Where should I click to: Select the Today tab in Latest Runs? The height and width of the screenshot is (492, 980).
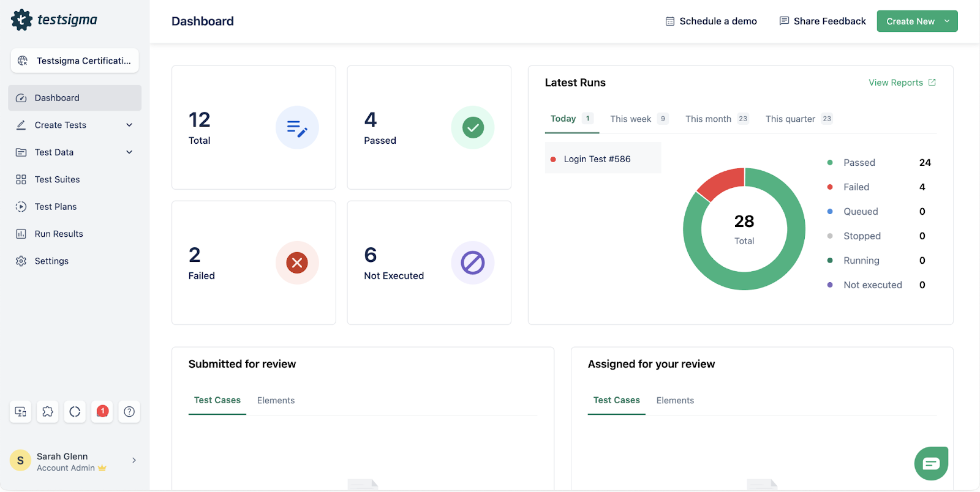pyautogui.click(x=571, y=119)
